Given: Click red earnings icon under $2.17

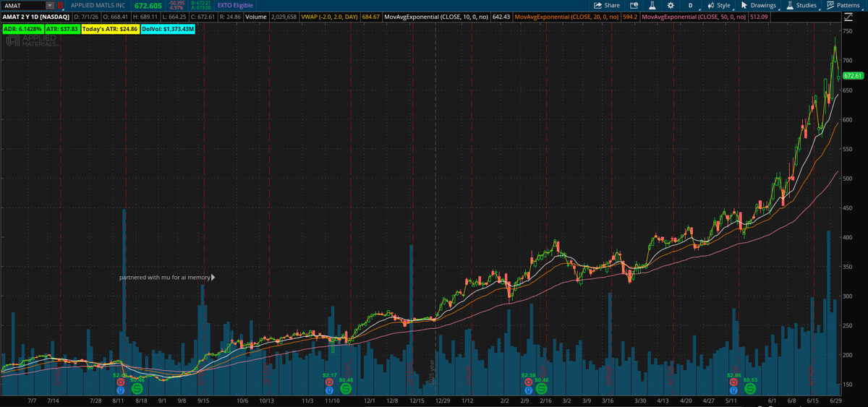Looking at the screenshot, I should tap(330, 382).
